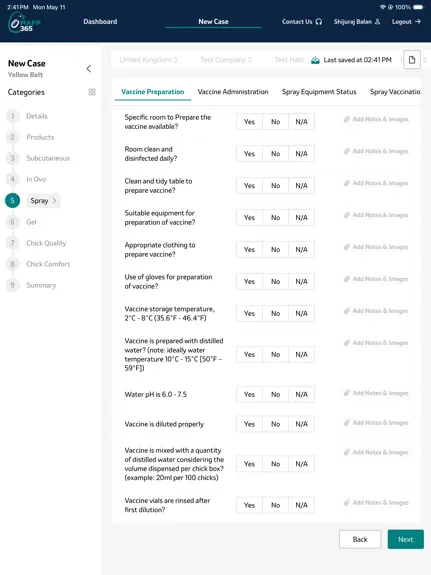
Task: Select Yes for Room clean and disinfected daily
Action: [249, 154]
